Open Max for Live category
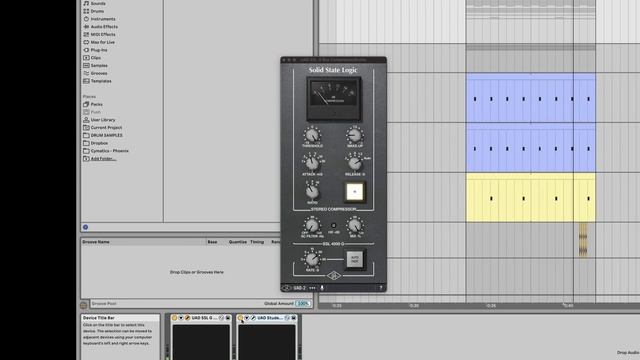Image resolution: width=640 pixels, height=360 pixels. pyautogui.click(x=102, y=42)
